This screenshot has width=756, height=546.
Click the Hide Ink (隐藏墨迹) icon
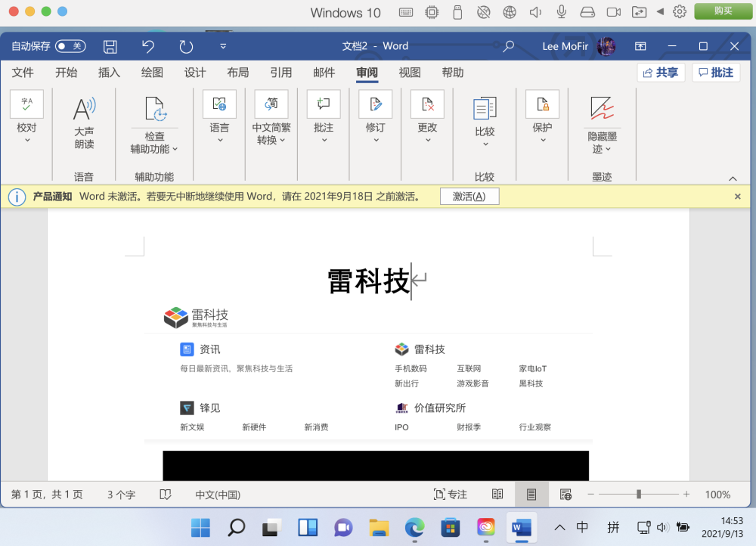pyautogui.click(x=602, y=110)
